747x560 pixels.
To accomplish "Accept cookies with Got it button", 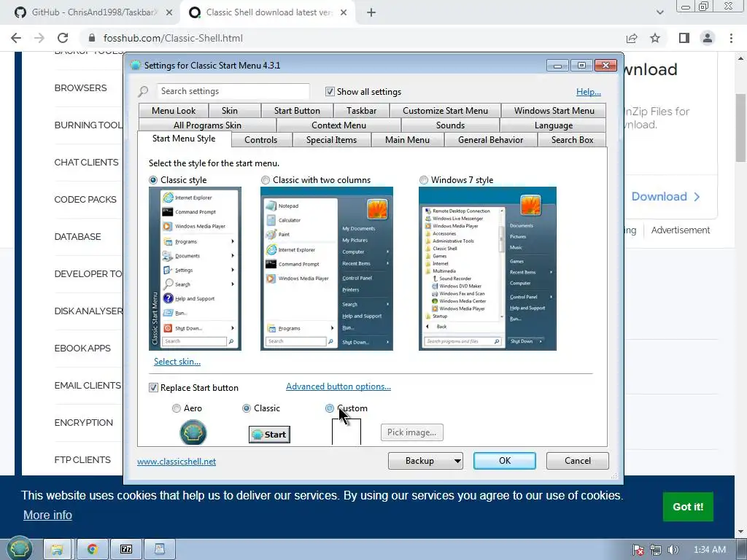I will click(x=688, y=507).
